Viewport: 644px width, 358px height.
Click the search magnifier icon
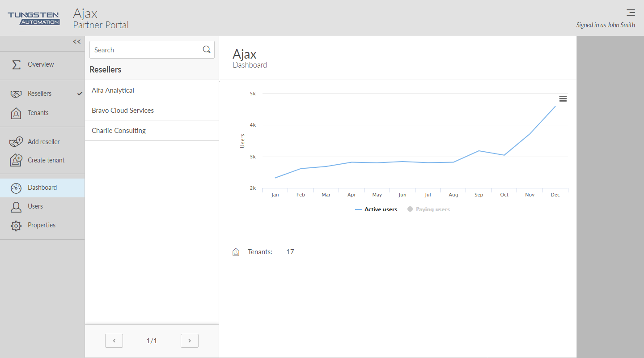coord(207,50)
